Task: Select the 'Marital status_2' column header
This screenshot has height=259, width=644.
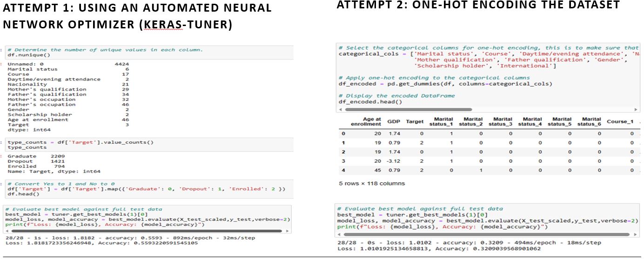Action: (x=471, y=122)
